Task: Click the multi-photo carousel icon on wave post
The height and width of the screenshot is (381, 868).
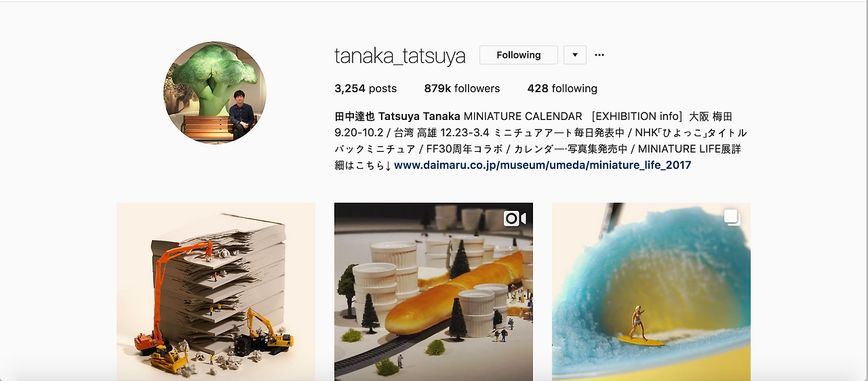Action: coord(732,218)
